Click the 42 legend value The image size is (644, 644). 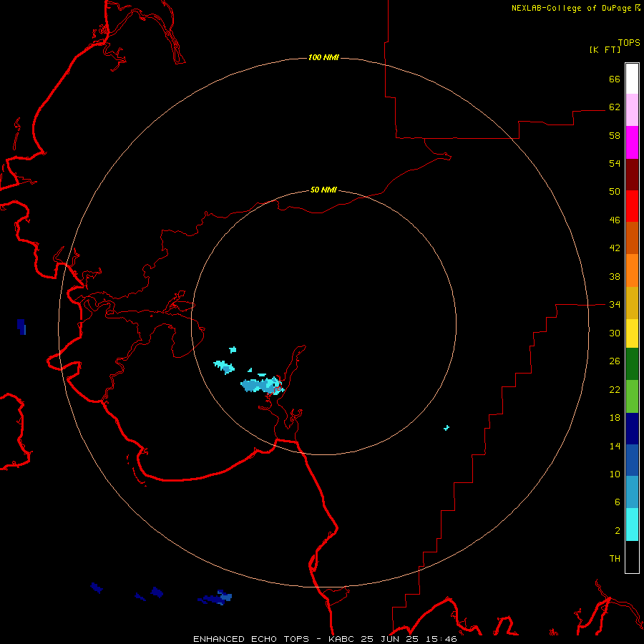(x=615, y=248)
